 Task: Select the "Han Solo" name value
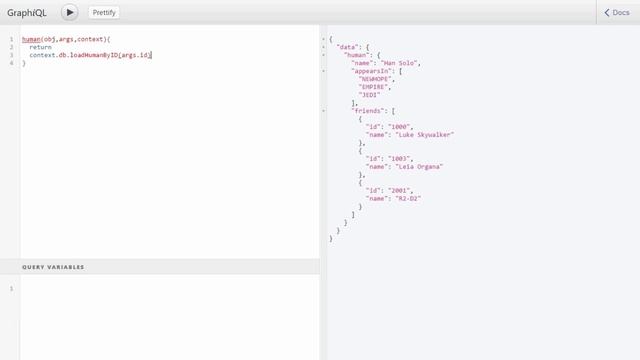click(399, 63)
